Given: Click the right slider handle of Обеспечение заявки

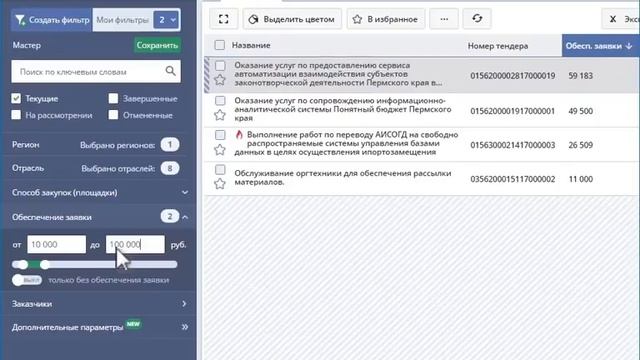Looking at the screenshot, I should [x=44, y=264].
